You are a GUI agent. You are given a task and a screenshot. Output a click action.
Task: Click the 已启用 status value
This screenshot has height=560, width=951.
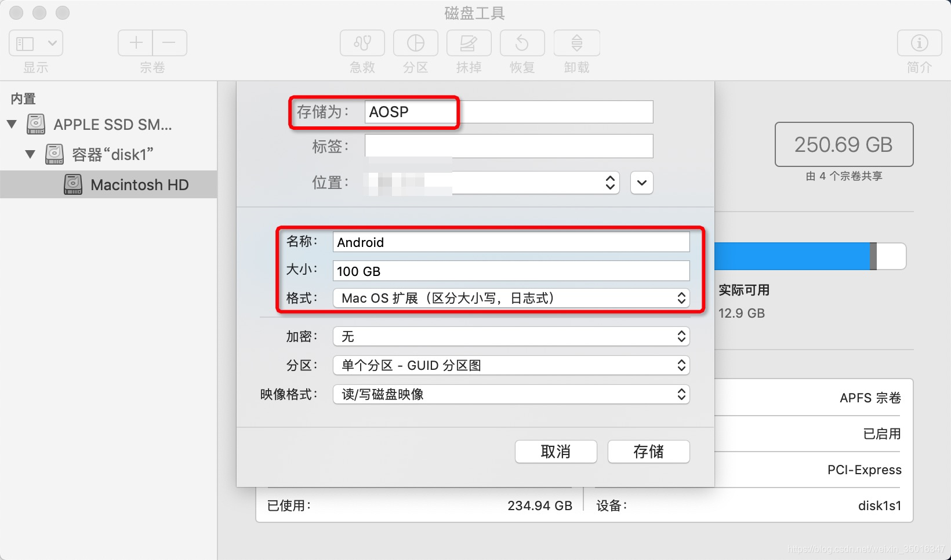click(x=882, y=434)
